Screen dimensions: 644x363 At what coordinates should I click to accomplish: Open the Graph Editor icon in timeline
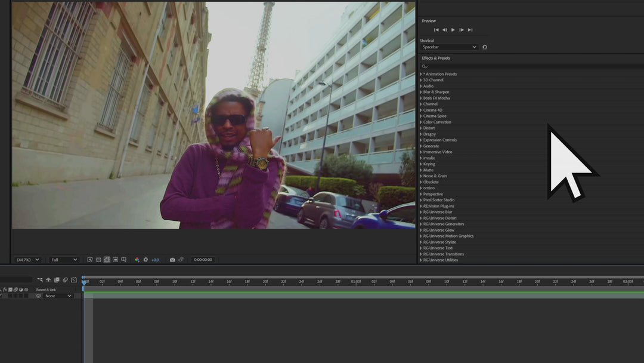coord(74,280)
